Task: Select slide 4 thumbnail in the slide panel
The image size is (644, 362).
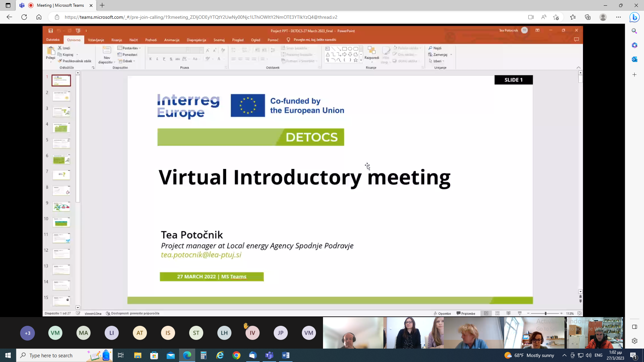Action: [x=61, y=128]
